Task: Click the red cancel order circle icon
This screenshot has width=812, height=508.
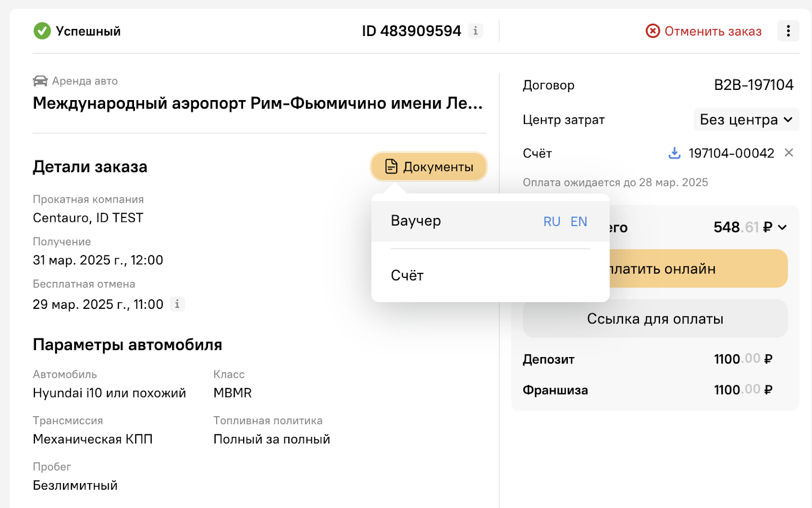Action: coord(653,31)
